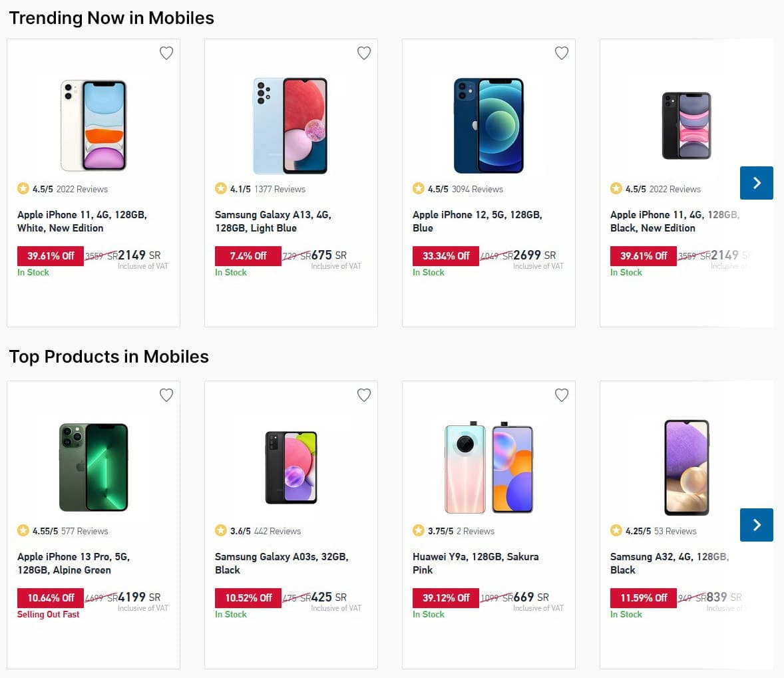Toggle wishlist heart for Samsung Galaxy A03s

click(364, 395)
